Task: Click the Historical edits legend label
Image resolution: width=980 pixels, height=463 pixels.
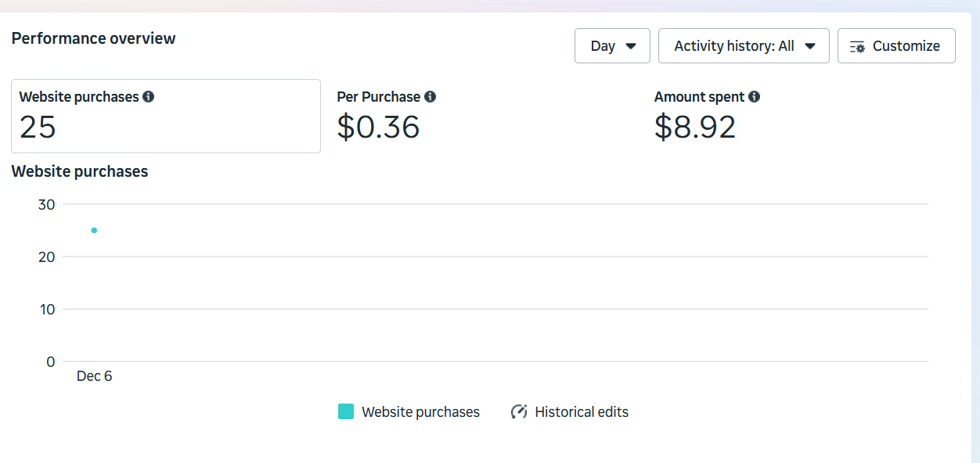Action: [x=581, y=412]
